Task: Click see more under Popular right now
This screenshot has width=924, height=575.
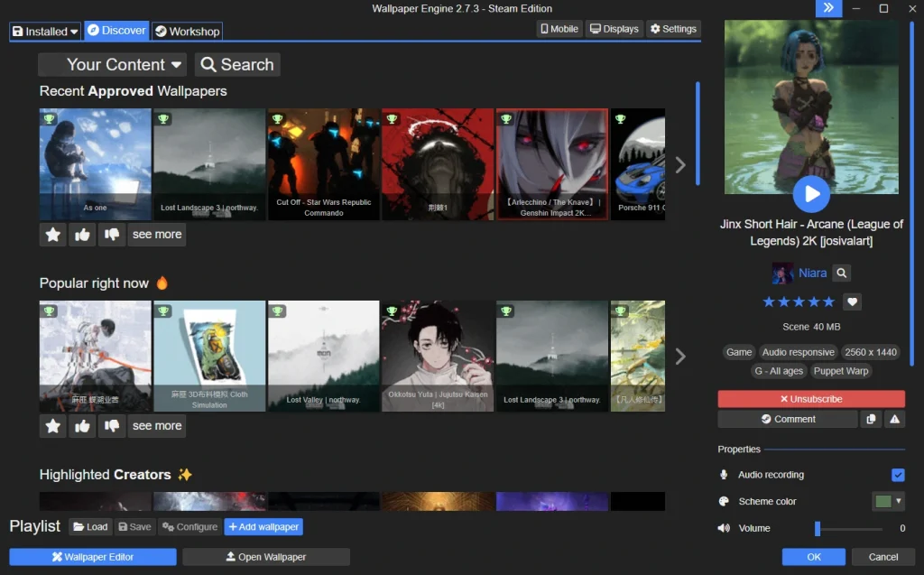Action: tap(157, 426)
